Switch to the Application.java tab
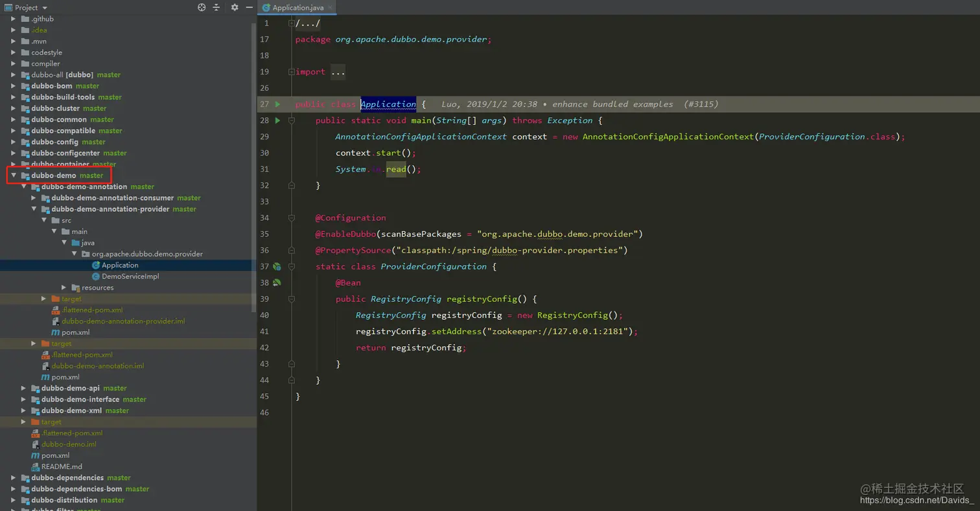This screenshot has height=511, width=980. click(297, 8)
